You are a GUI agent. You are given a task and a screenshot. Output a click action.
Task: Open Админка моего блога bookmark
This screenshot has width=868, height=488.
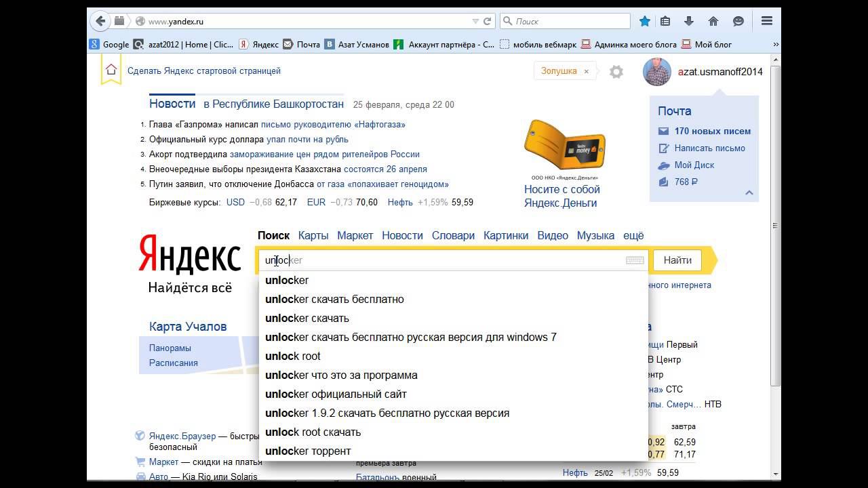point(629,44)
